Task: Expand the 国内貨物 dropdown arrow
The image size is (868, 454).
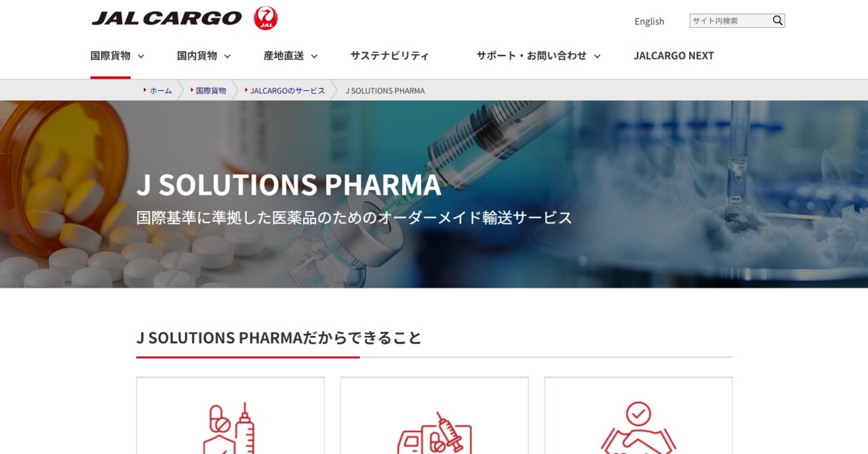Action: [x=227, y=56]
